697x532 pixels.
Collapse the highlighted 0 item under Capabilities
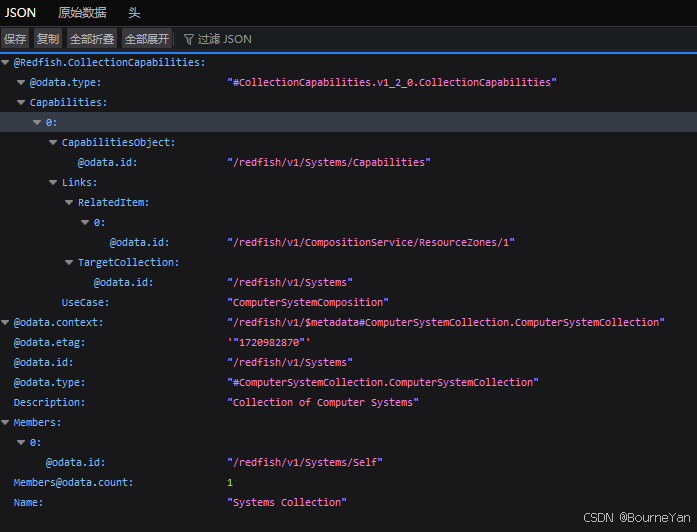click(x=37, y=123)
